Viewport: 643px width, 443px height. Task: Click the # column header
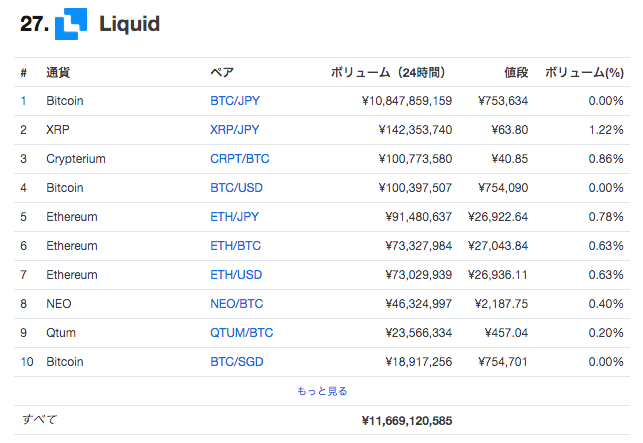coord(24,73)
